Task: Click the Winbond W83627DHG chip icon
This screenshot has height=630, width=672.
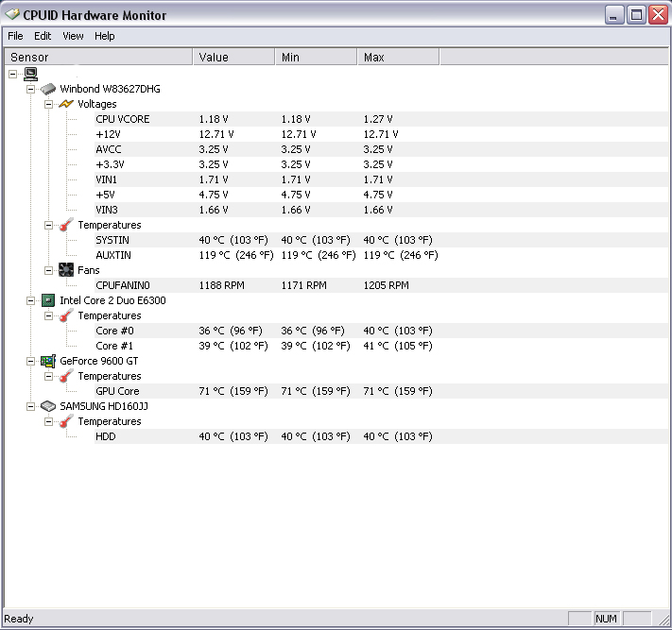Action: (48, 89)
